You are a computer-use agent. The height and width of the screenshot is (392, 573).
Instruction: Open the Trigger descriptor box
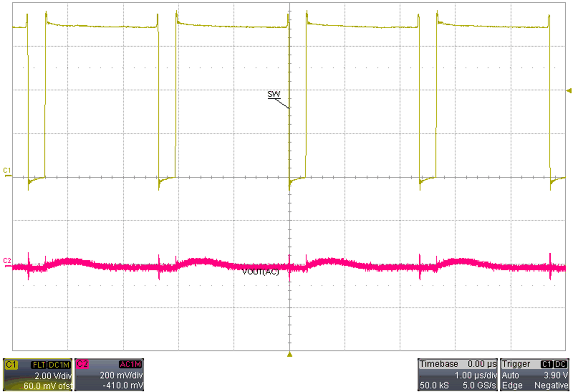click(535, 375)
